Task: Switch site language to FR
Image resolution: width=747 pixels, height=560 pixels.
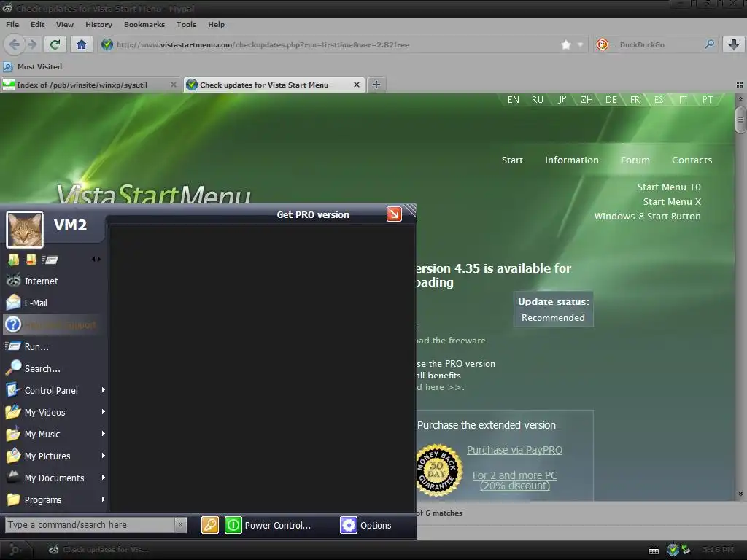Action: (x=635, y=99)
